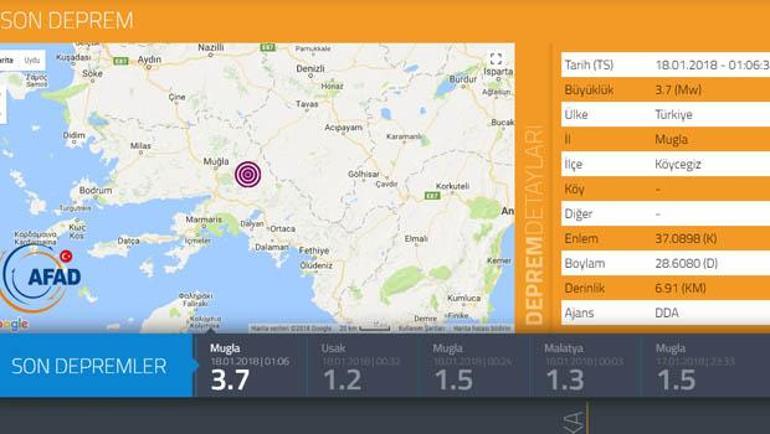Click the Derinlik 6.91 (KM) row

point(664,288)
